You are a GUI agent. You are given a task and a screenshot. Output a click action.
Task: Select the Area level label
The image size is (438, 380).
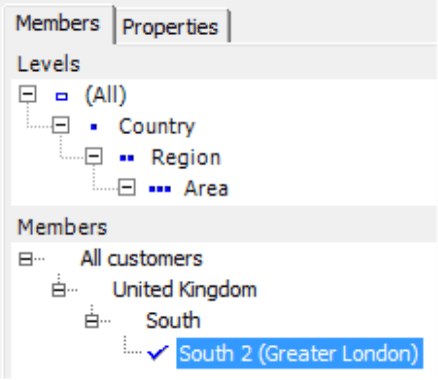click(x=206, y=189)
